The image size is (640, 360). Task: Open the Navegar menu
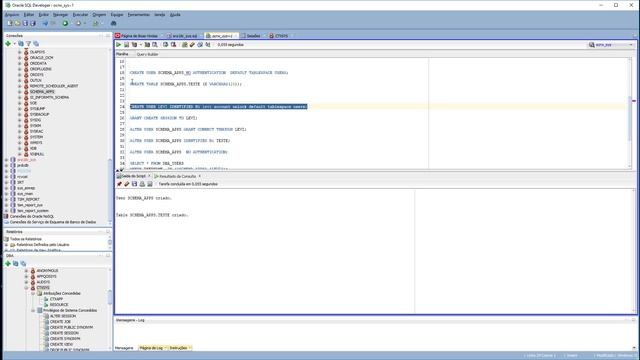coord(60,15)
